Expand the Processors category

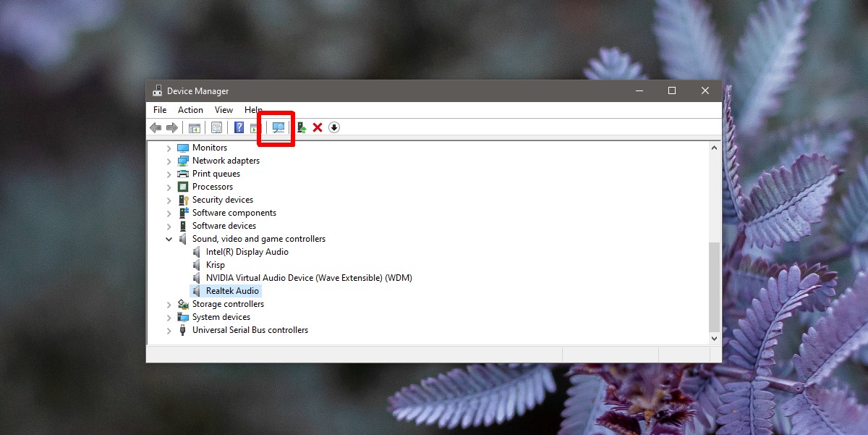[x=169, y=187]
